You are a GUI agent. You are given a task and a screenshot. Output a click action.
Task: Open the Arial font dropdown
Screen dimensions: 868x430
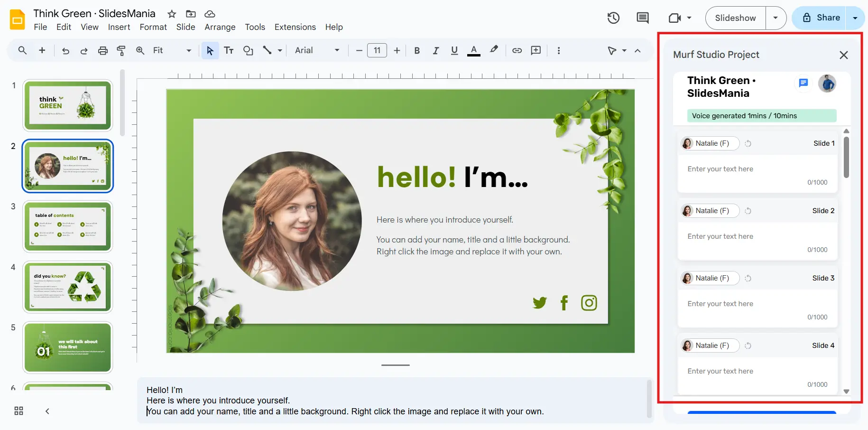click(317, 50)
